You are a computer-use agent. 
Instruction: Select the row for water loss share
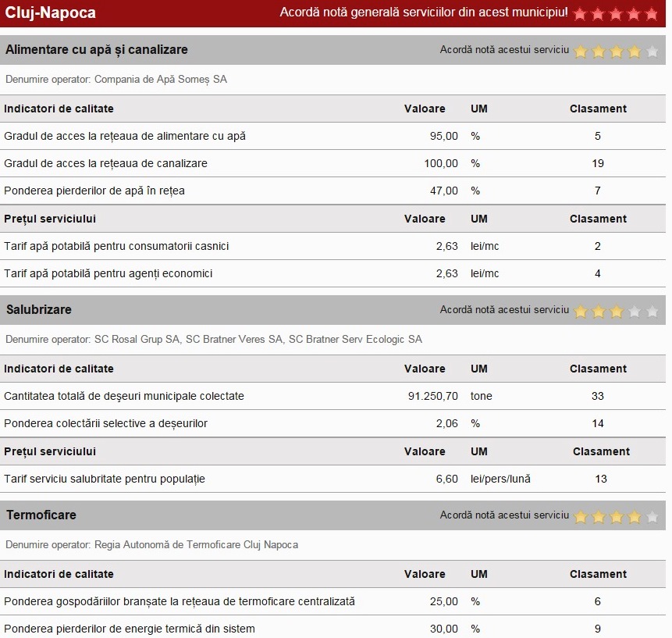click(x=94, y=191)
